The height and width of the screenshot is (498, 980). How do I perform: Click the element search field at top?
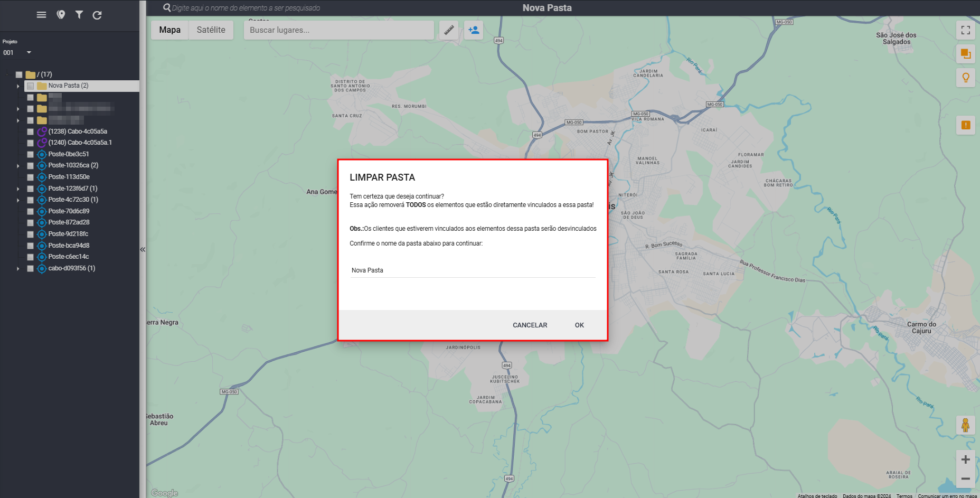click(246, 8)
